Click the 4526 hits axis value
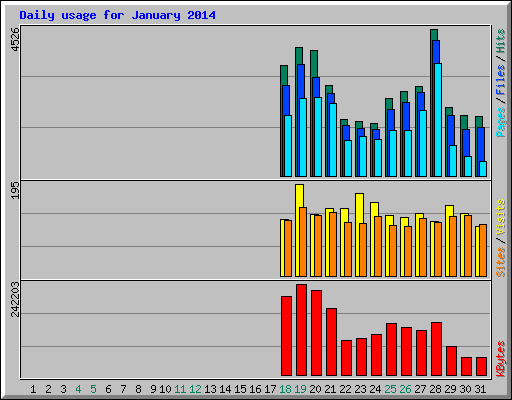This screenshot has height=400, width=512. (x=15, y=39)
